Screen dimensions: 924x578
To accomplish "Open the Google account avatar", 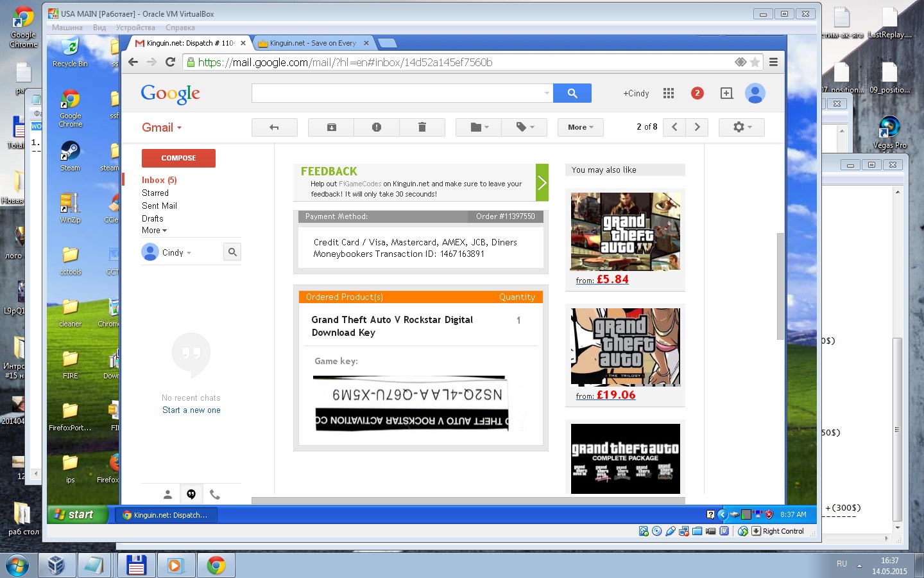I will [755, 93].
